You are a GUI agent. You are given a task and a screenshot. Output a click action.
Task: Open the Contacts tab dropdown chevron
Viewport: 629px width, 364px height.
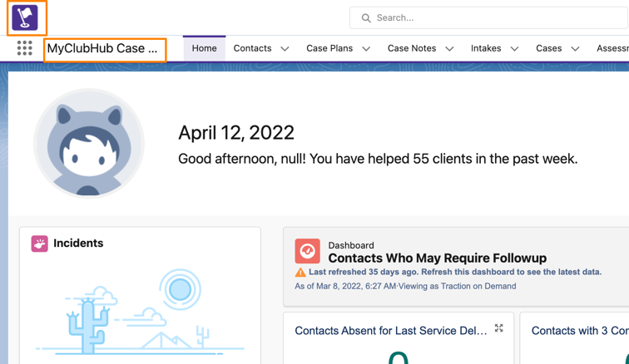pyautogui.click(x=285, y=49)
